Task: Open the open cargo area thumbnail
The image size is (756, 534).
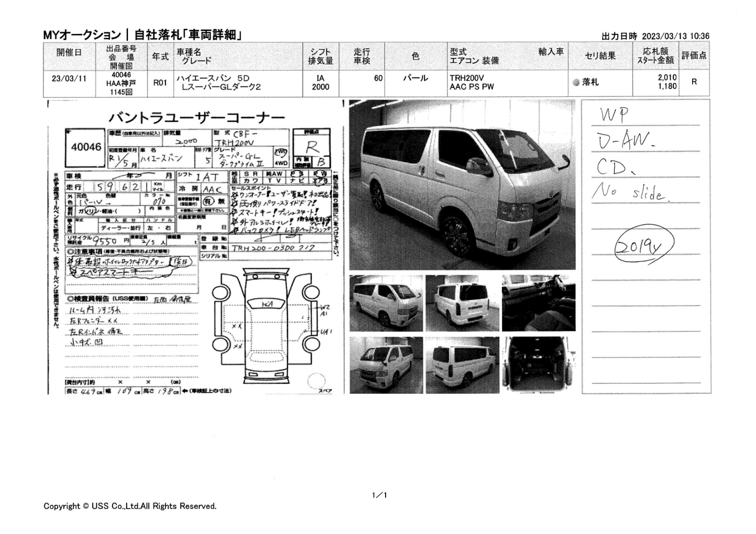Action: point(538,365)
